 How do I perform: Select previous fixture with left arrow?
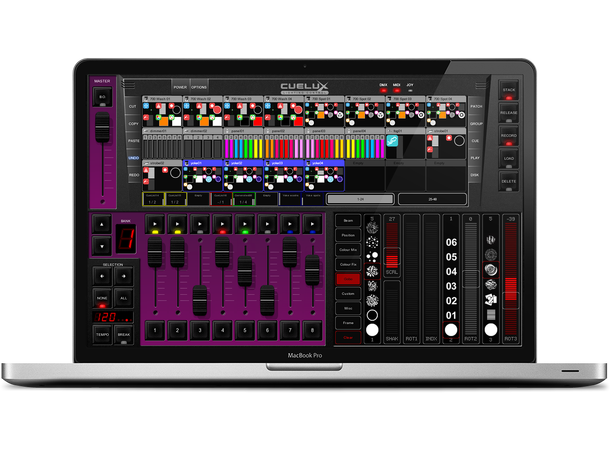[102, 274]
